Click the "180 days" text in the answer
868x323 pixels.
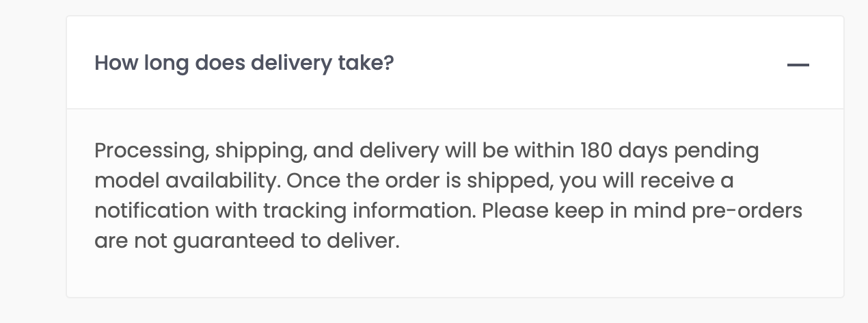(623, 151)
